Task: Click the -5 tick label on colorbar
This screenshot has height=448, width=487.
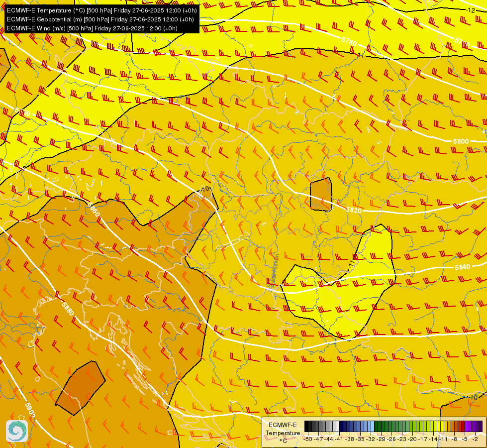Action: [465, 439]
